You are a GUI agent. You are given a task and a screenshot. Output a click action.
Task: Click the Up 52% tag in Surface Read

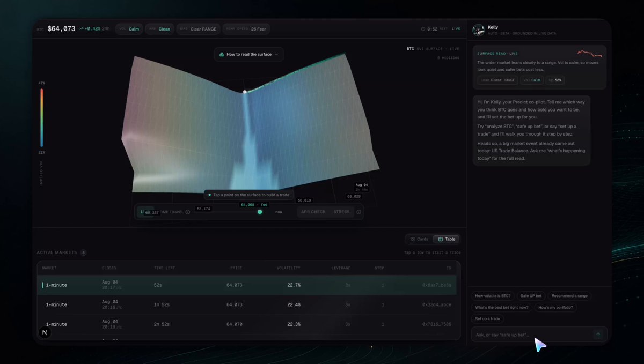coord(555,80)
